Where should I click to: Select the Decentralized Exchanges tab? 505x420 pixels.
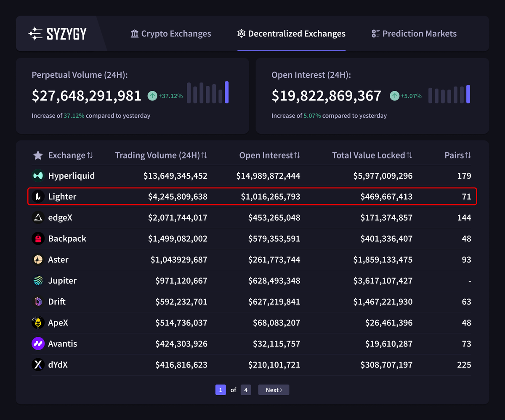291,34
